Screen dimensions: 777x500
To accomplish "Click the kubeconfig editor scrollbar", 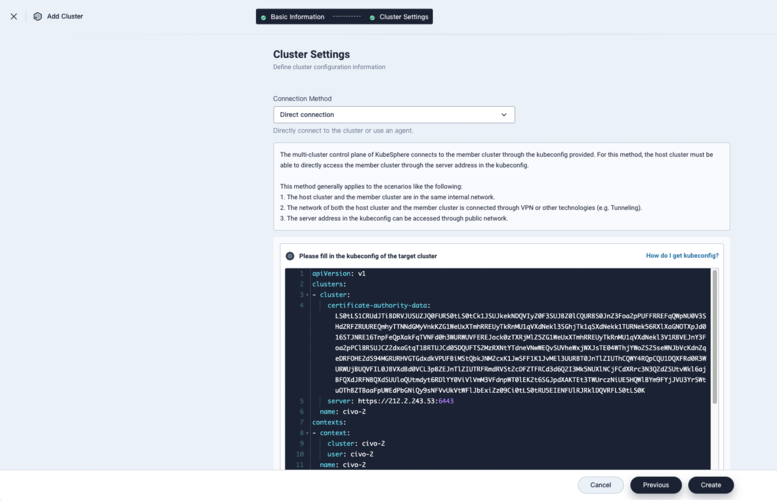I will 715,337.
